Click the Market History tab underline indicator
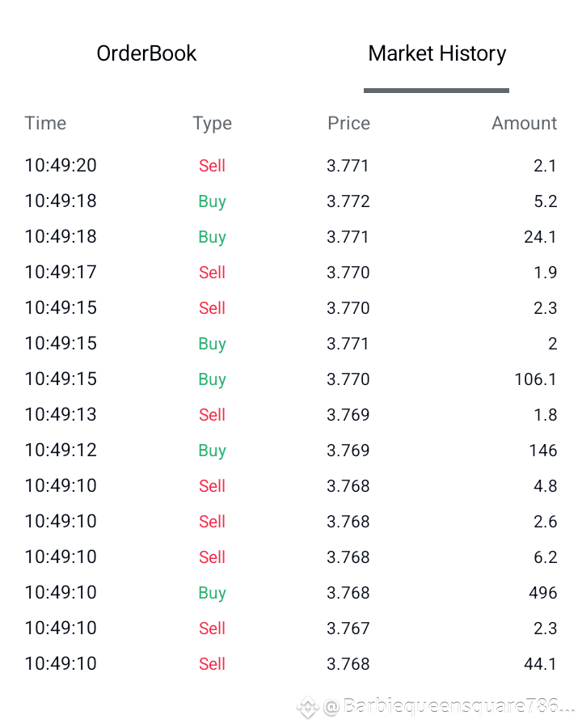This screenshot has height=728, width=582. tap(436, 91)
